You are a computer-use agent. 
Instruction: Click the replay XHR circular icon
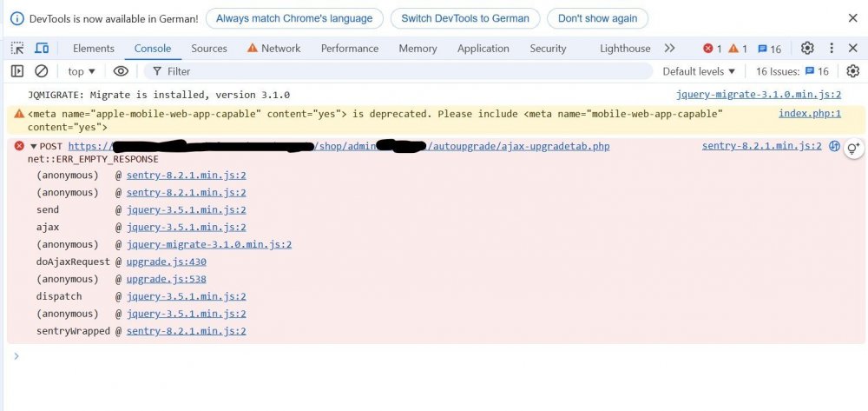pos(834,146)
